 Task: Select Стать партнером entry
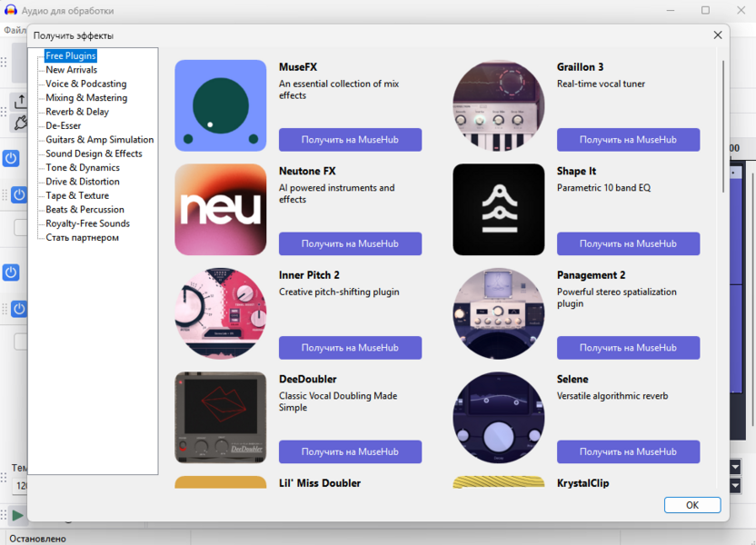tap(82, 238)
